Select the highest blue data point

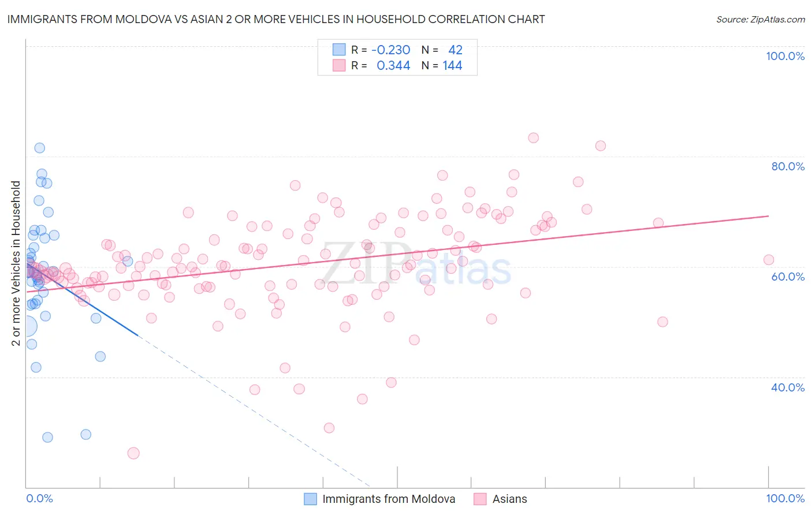point(39,148)
